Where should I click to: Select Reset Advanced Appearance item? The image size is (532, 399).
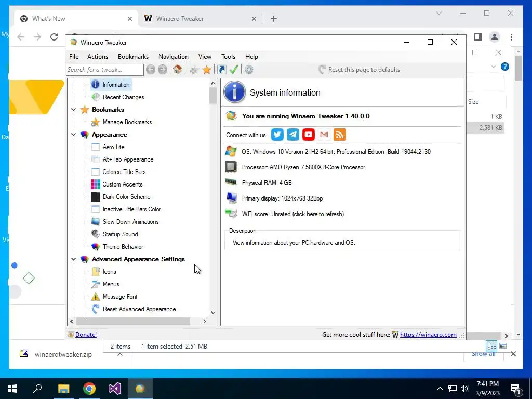point(139,309)
